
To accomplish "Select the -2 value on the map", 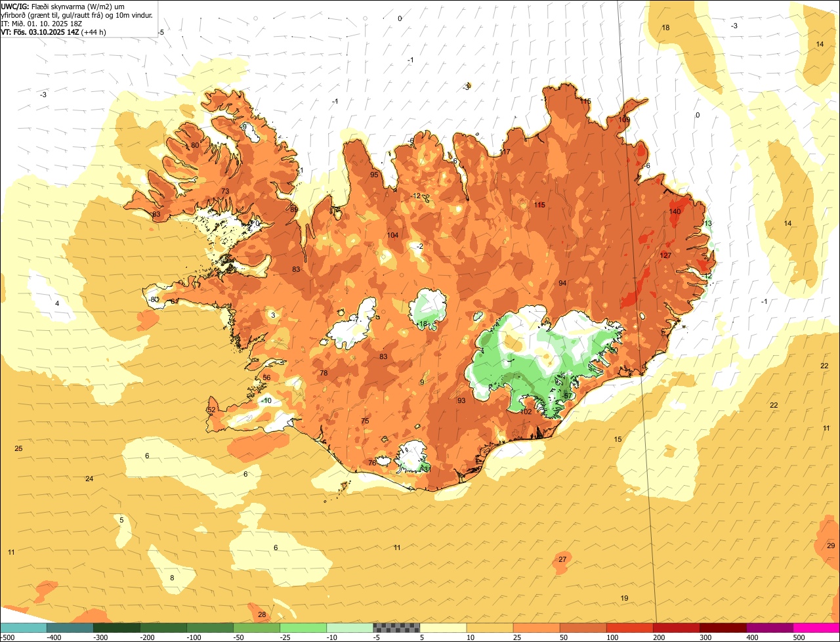I will point(420,246).
